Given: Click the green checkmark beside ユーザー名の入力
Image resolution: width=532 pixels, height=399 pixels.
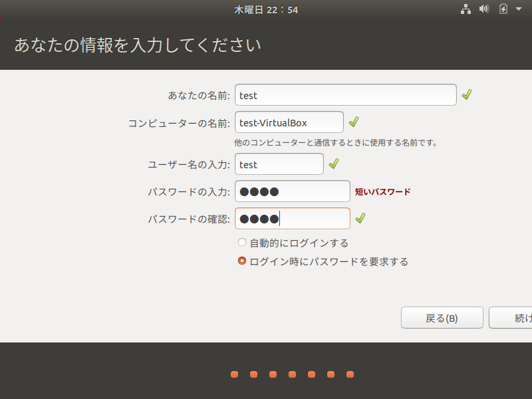Looking at the screenshot, I should tap(334, 164).
